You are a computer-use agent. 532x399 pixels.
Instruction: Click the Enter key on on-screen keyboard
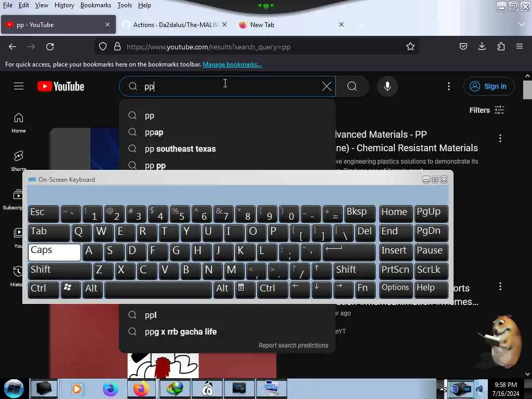(349, 252)
